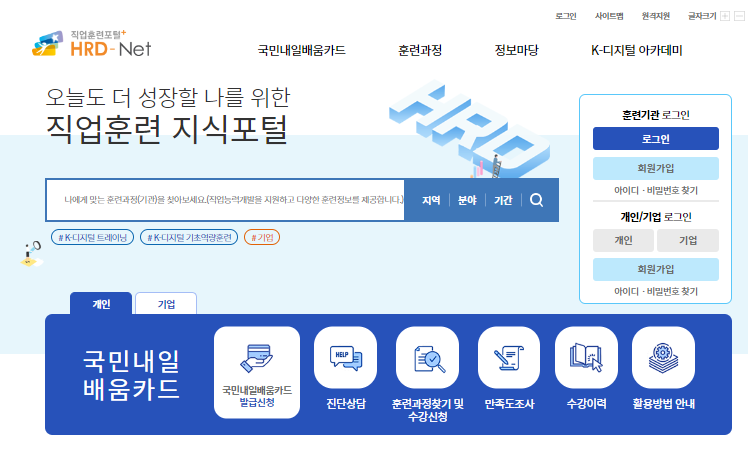This screenshot has height=459, width=748.
Task: Open 사이트맵 link
Action: (x=609, y=16)
